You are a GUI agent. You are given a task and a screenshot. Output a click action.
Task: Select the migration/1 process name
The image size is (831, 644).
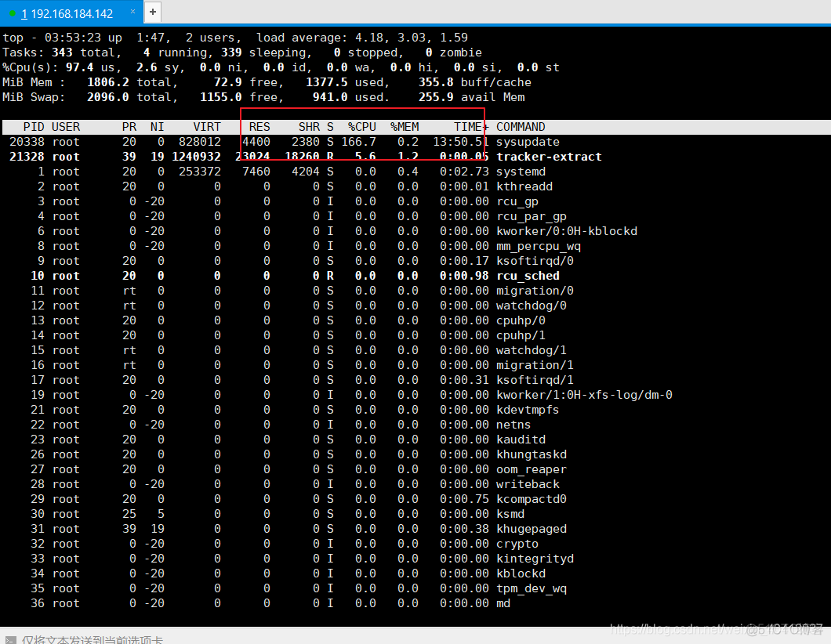(x=535, y=364)
